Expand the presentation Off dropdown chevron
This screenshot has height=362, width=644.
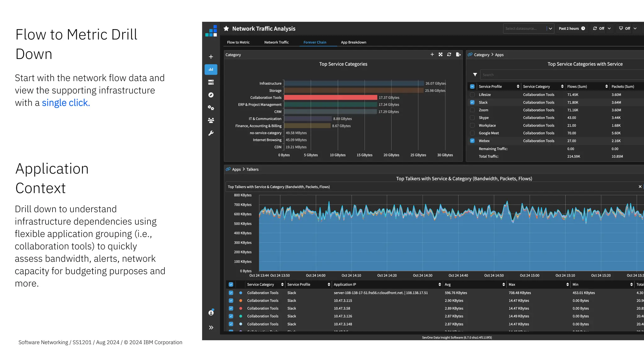(x=635, y=28)
